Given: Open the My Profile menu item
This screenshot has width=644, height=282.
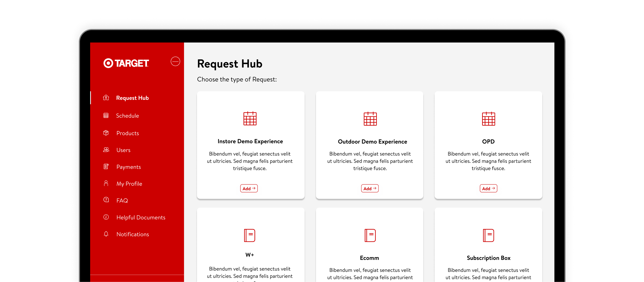Looking at the screenshot, I should 129,184.
